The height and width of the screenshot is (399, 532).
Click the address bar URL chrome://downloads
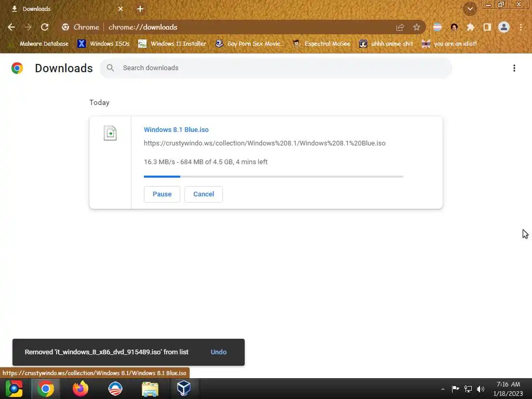tap(143, 27)
